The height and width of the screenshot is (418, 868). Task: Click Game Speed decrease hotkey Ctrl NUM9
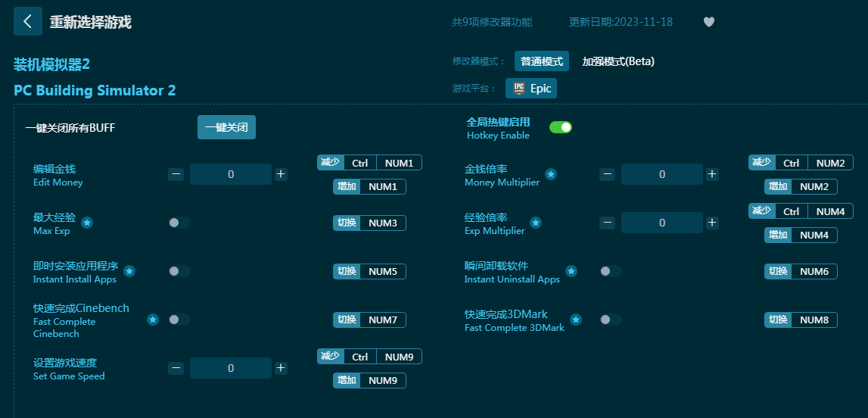[x=369, y=357]
